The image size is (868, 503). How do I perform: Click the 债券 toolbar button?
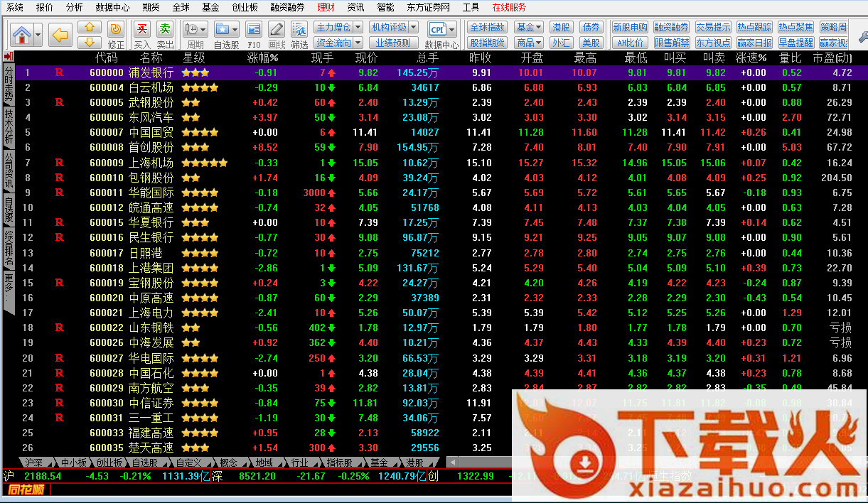tap(591, 27)
